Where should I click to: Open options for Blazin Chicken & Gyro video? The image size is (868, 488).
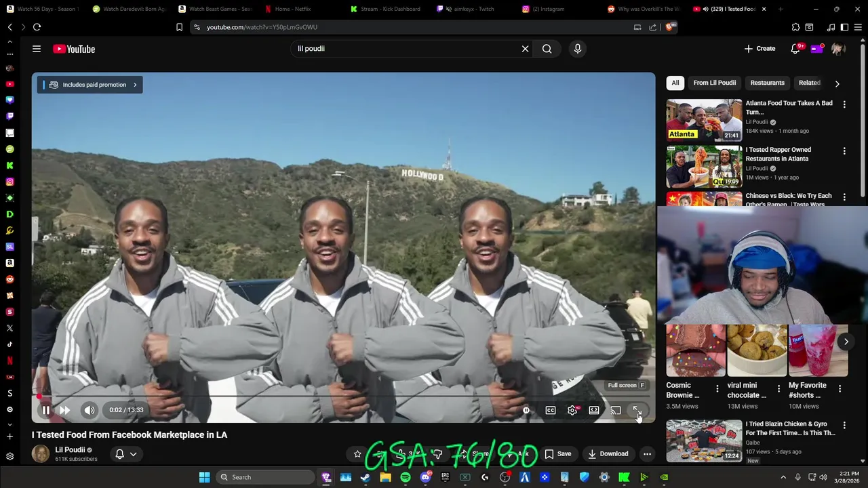(x=844, y=425)
